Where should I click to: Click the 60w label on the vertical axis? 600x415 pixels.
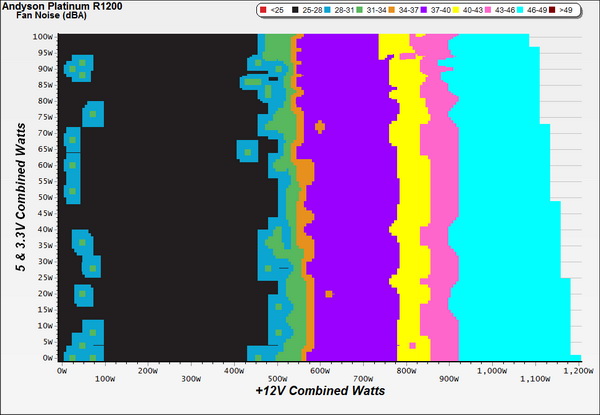pos(45,165)
